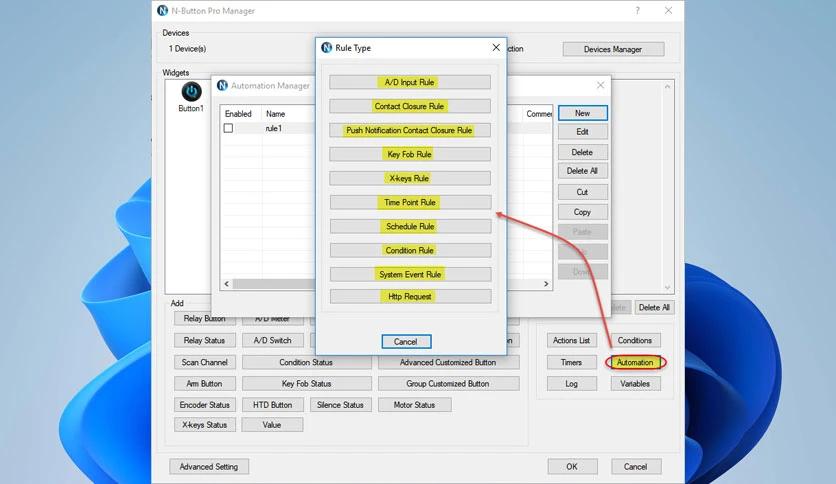Add an A/D Switch widget

[272, 340]
